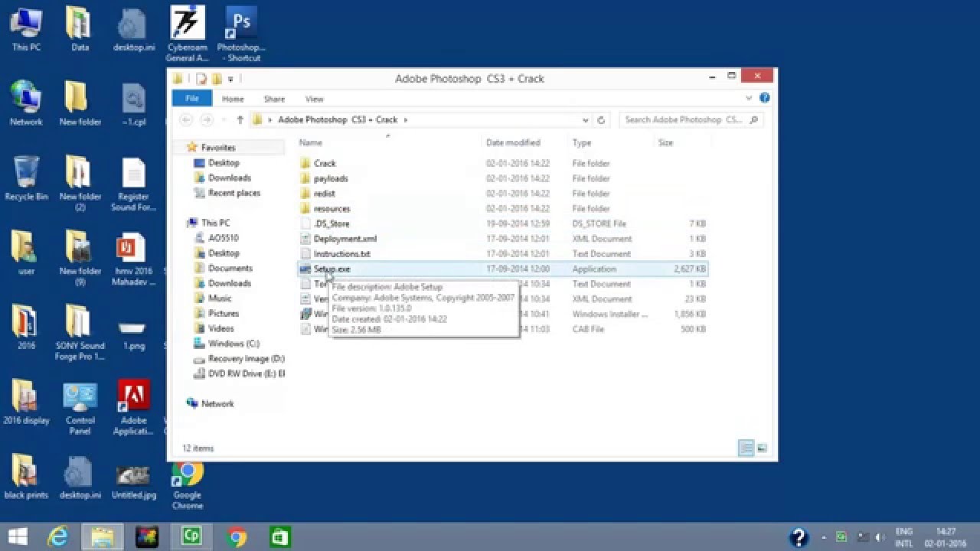Select Downloads under Favorites
The image size is (980, 551).
[230, 178]
